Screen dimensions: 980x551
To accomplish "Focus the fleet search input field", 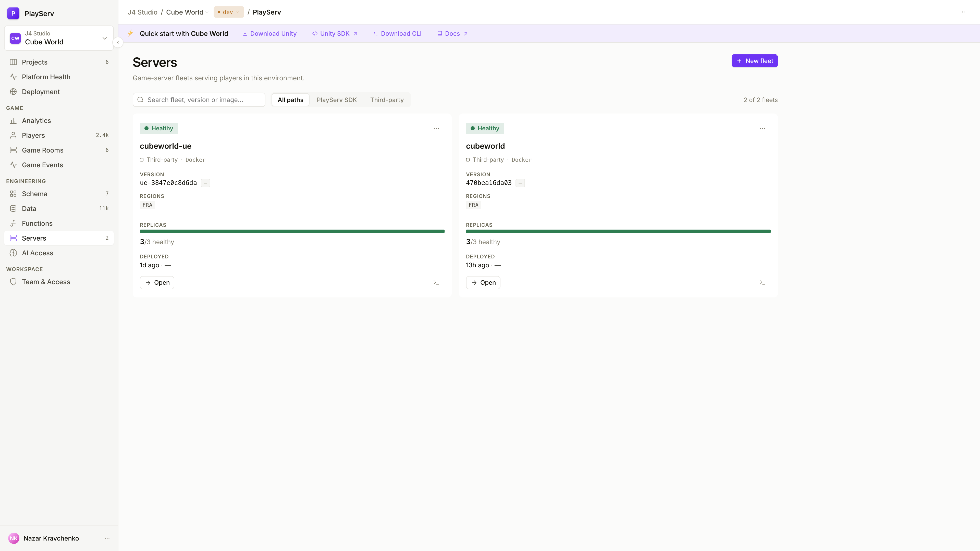I will (x=199, y=100).
